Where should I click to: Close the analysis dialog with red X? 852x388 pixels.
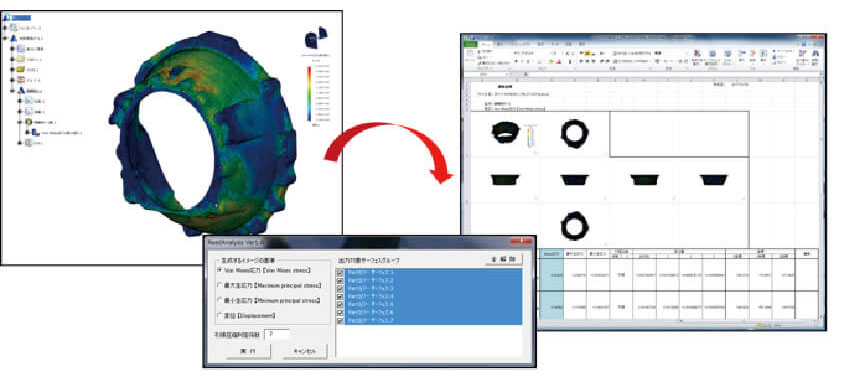521,242
